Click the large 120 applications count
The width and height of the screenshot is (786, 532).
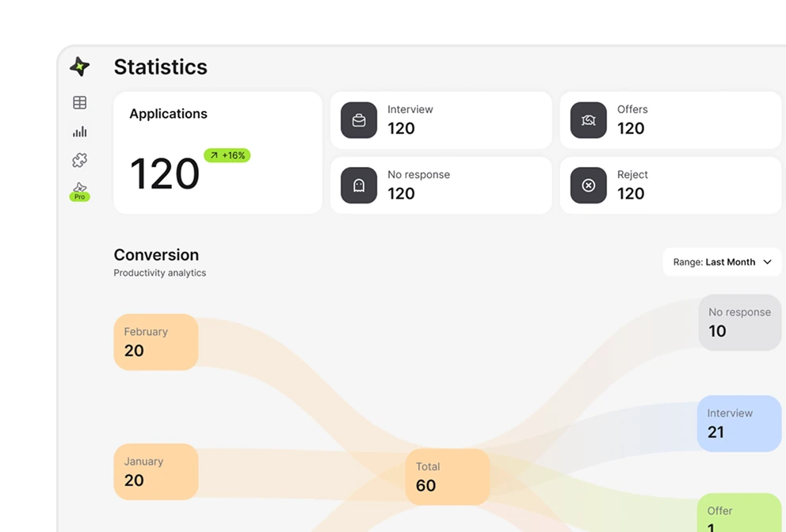click(165, 174)
